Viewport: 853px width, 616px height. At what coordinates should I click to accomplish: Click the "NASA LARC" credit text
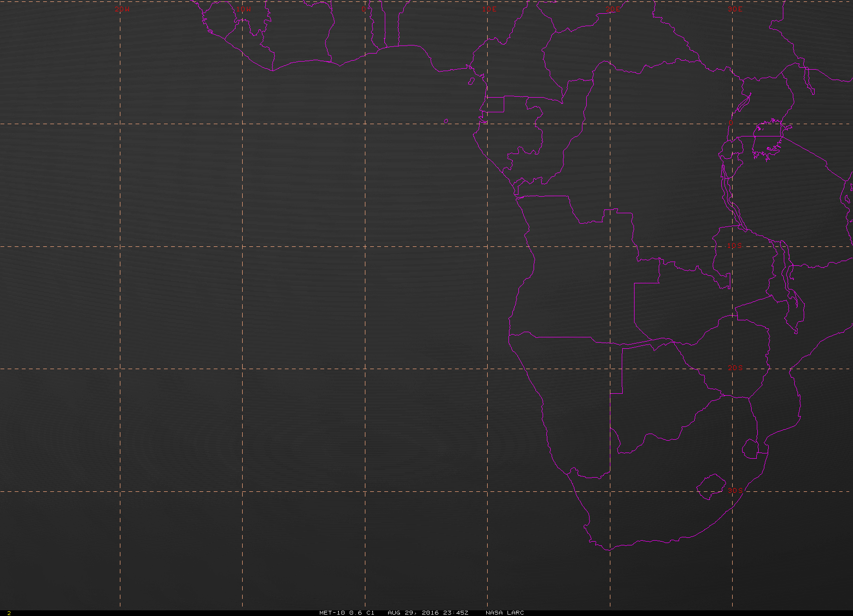[505, 613]
